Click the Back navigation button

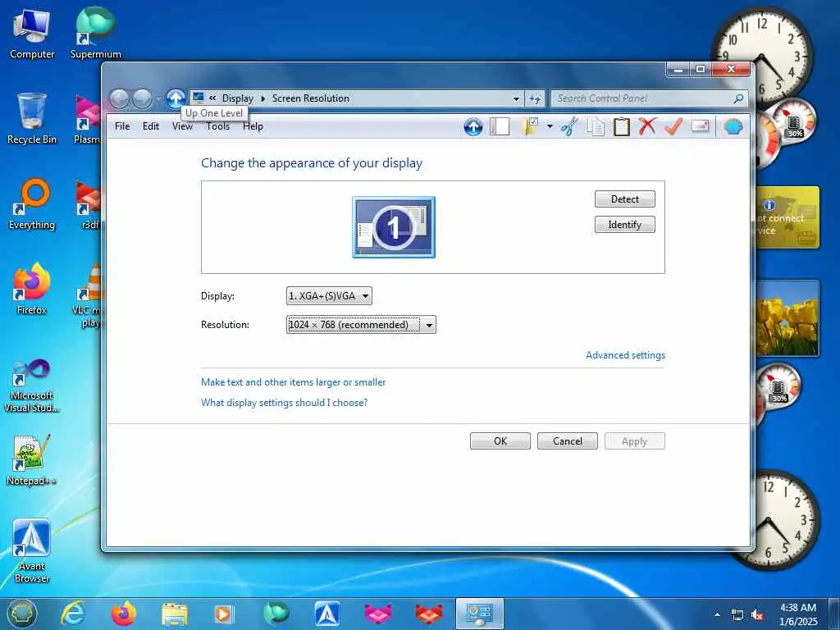(x=119, y=99)
